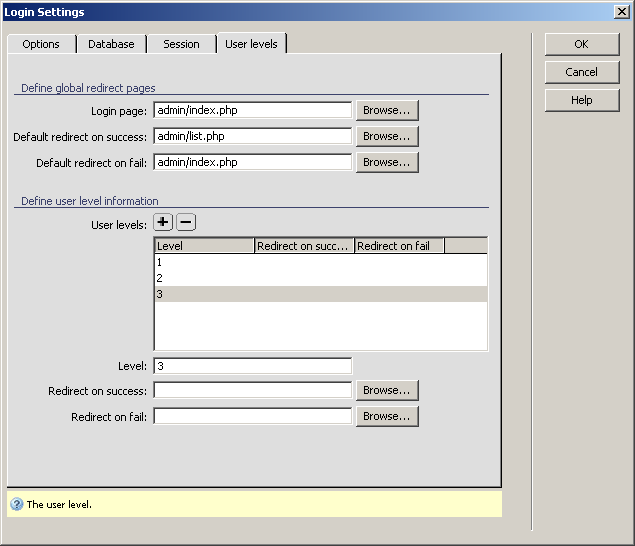Image resolution: width=635 pixels, height=546 pixels.
Task: Select the Session tab
Action: 181,44
